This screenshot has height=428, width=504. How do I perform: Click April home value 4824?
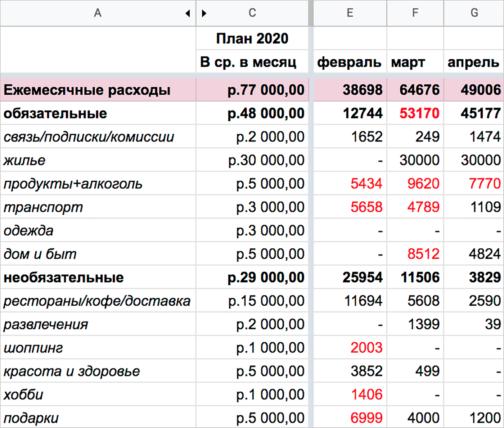point(485,254)
